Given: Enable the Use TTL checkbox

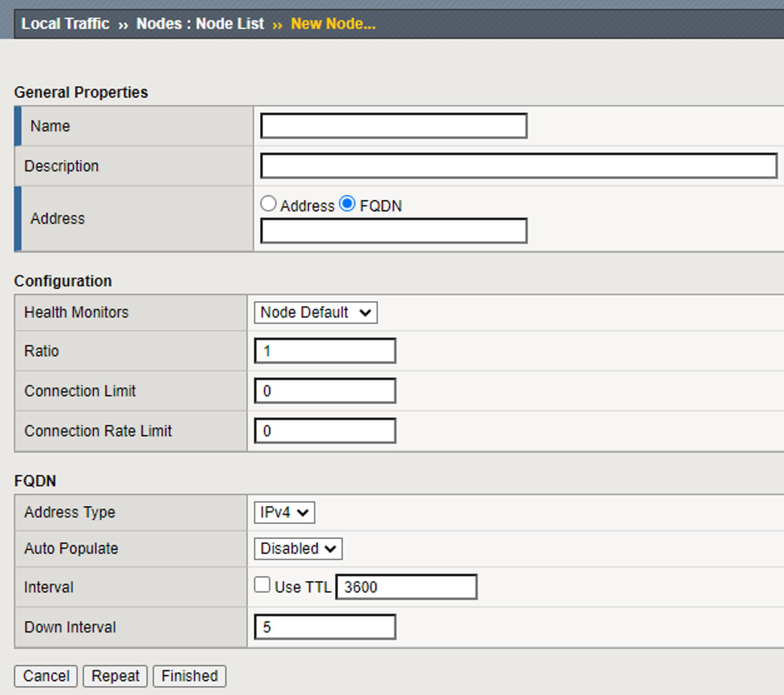Looking at the screenshot, I should (x=262, y=585).
